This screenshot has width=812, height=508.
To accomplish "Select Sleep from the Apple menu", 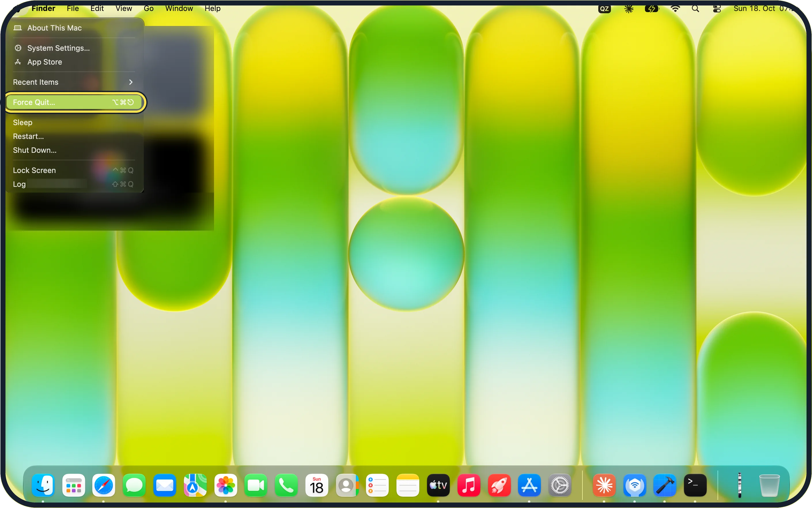I will 73,122.
